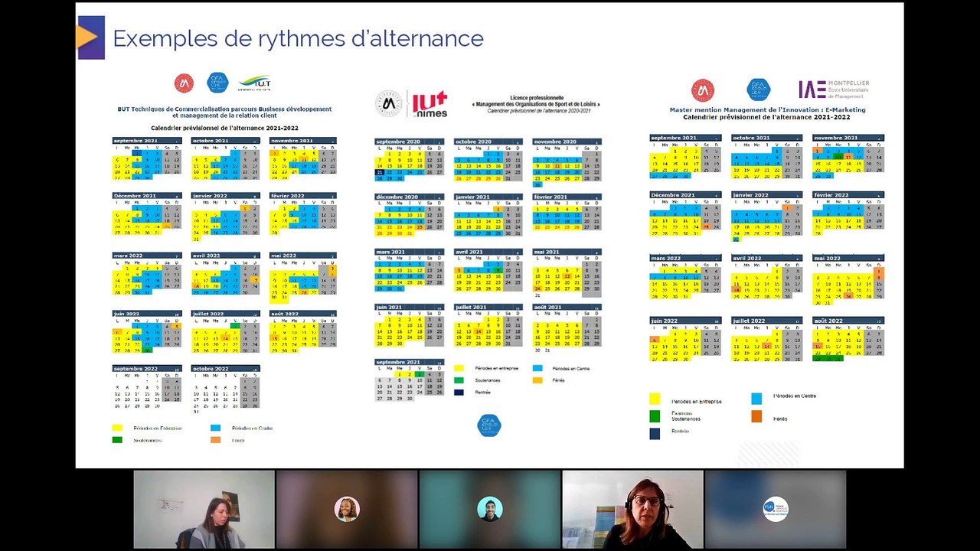The width and height of the screenshot is (980, 551).
Task: Select the webcam tile of the woman wearing a headset
Action: [632, 509]
